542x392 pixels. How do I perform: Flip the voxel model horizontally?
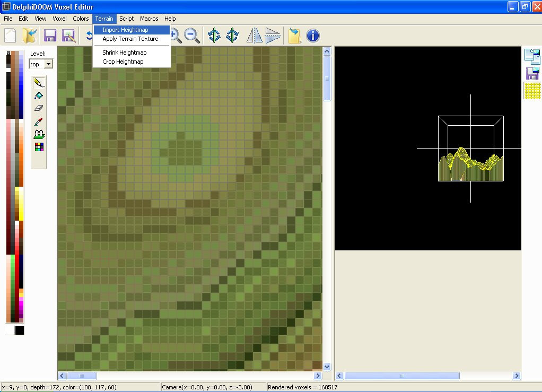pyautogui.click(x=254, y=36)
